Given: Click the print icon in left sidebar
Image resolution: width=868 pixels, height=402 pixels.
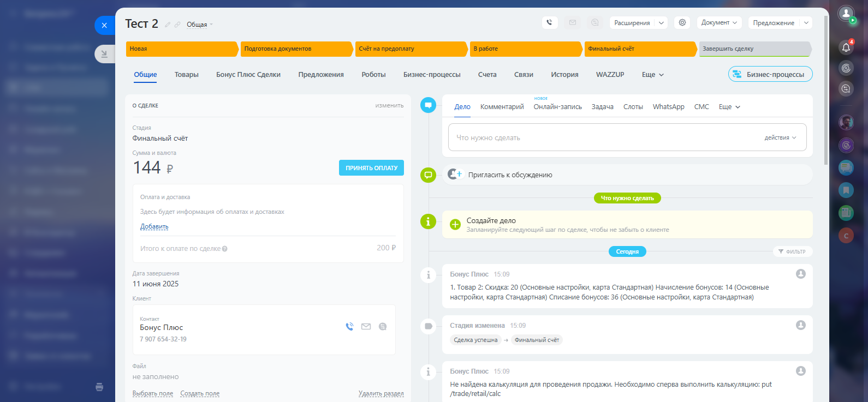Looking at the screenshot, I should [99, 387].
